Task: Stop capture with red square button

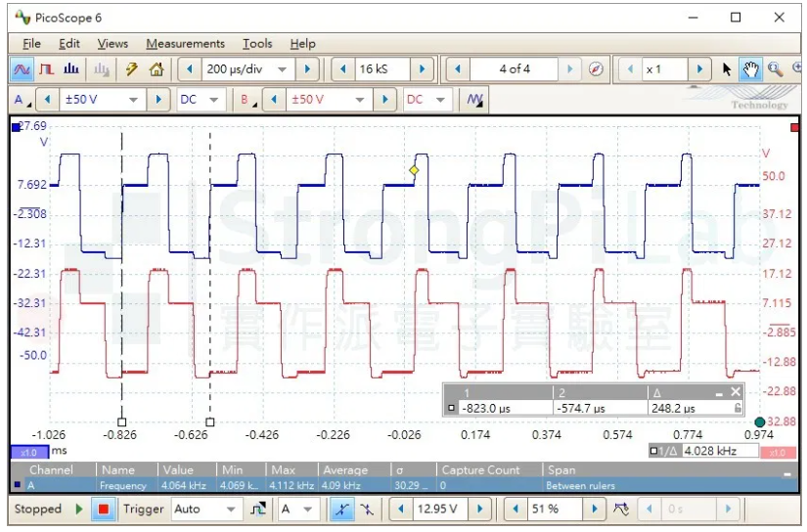Action: tap(103, 510)
